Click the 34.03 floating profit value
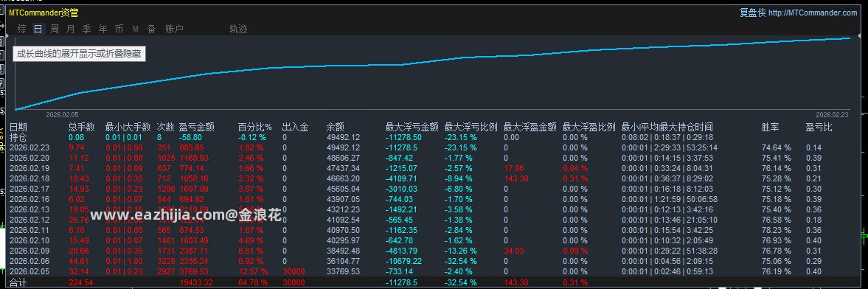This screenshot has width=868, height=289. (x=514, y=250)
